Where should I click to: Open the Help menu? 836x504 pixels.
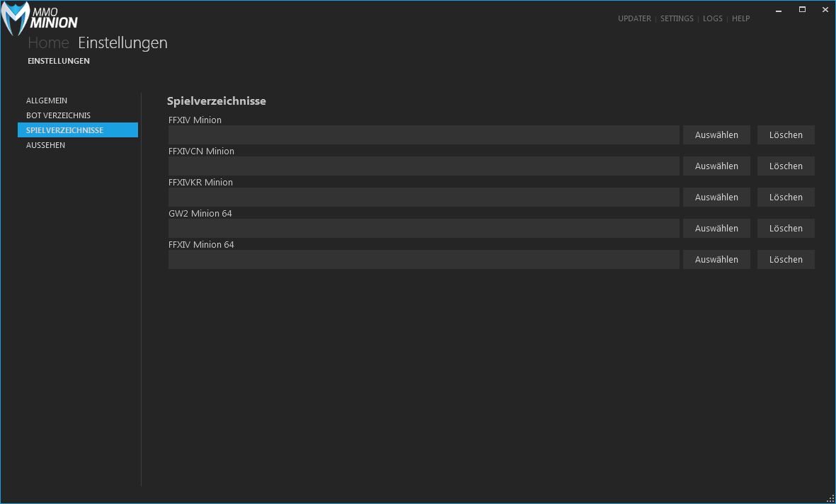click(x=740, y=18)
